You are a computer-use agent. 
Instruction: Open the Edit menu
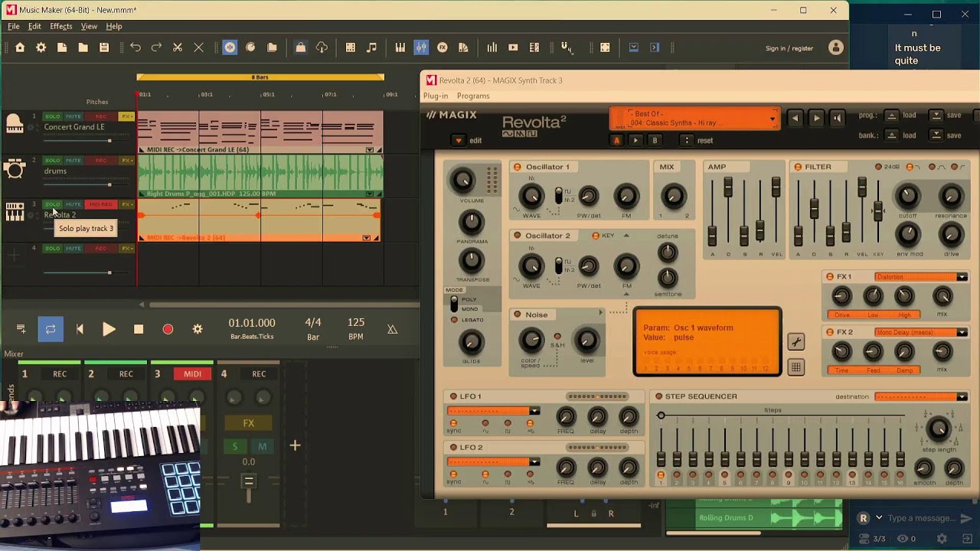tap(34, 26)
